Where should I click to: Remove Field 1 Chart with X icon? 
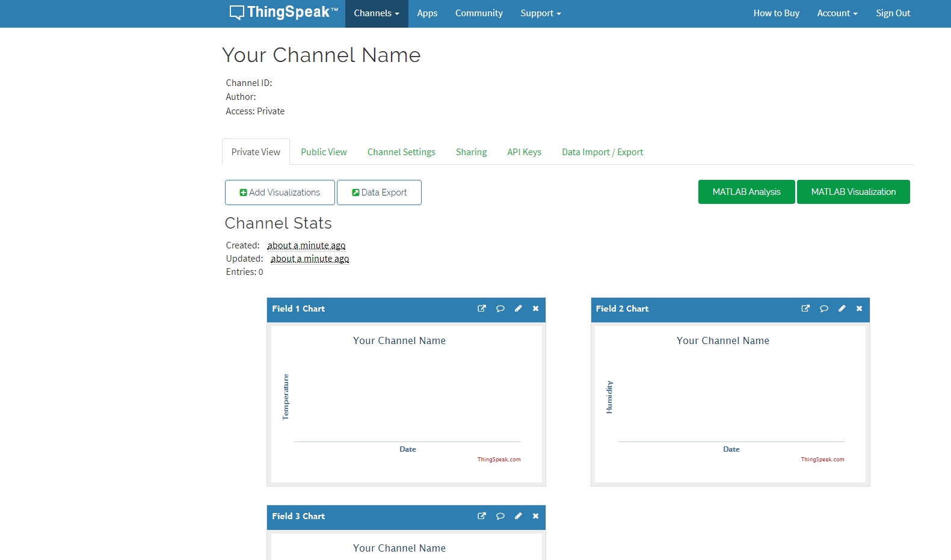tap(535, 309)
